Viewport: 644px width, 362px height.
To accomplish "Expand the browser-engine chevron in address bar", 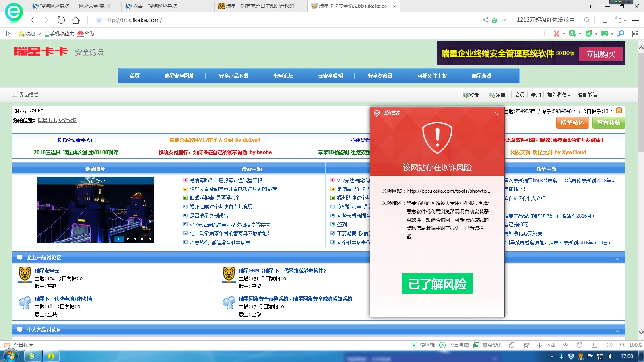I will coord(504,20).
